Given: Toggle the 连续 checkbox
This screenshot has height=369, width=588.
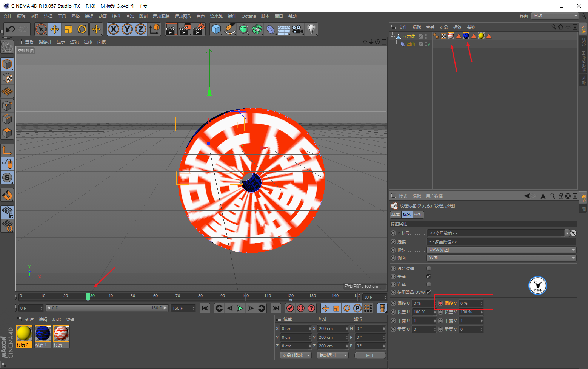Looking at the screenshot, I should (429, 284).
